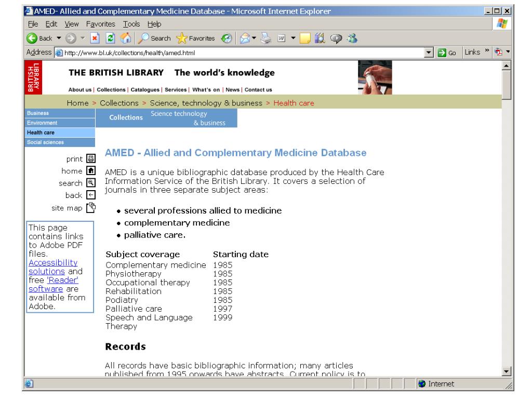Open the dropdown arrow beside the PDF icon

[x=508, y=51]
